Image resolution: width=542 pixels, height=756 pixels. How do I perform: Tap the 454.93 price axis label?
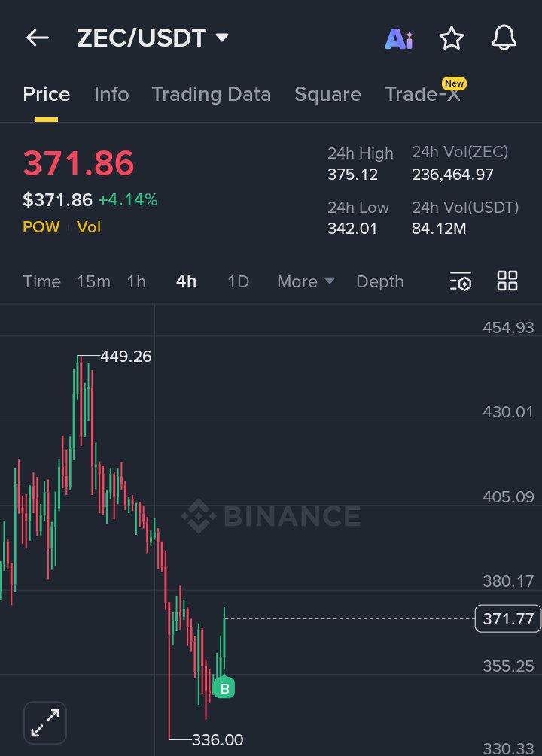[x=509, y=328]
